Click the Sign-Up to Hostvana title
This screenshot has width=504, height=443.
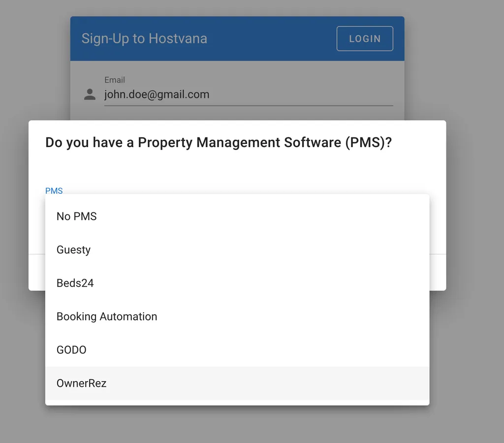point(144,38)
